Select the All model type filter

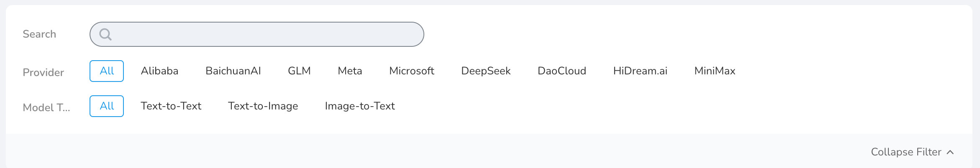(x=107, y=106)
